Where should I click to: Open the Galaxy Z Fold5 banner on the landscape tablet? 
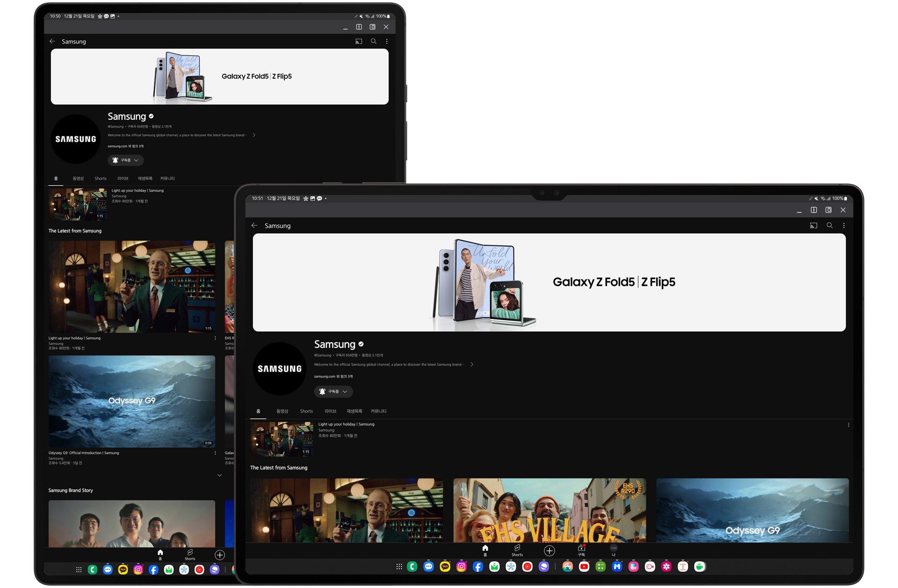coord(549,283)
